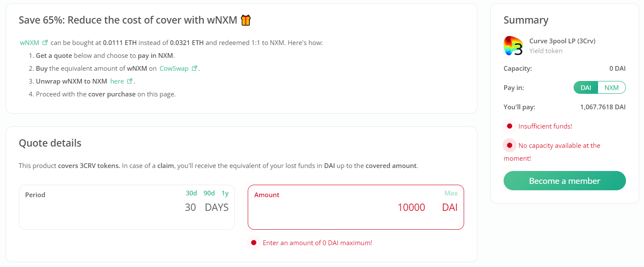Click the external link icon after 'here'

click(x=130, y=81)
